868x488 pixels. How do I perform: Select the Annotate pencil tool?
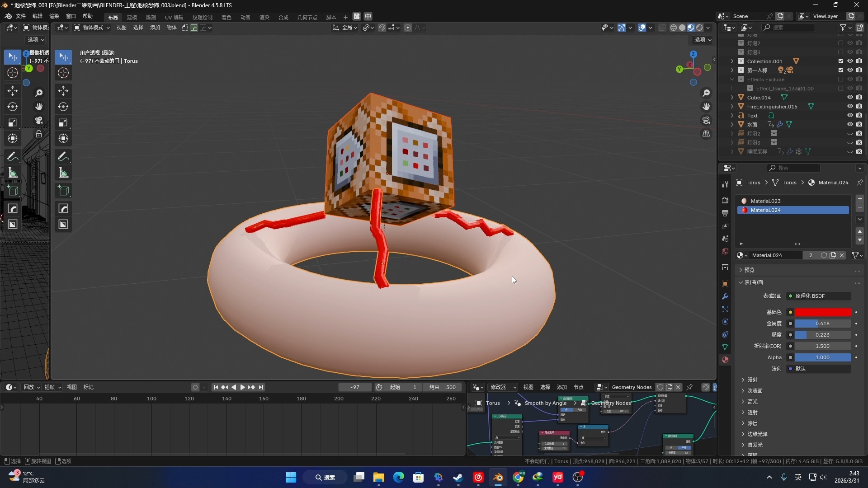tap(63, 156)
